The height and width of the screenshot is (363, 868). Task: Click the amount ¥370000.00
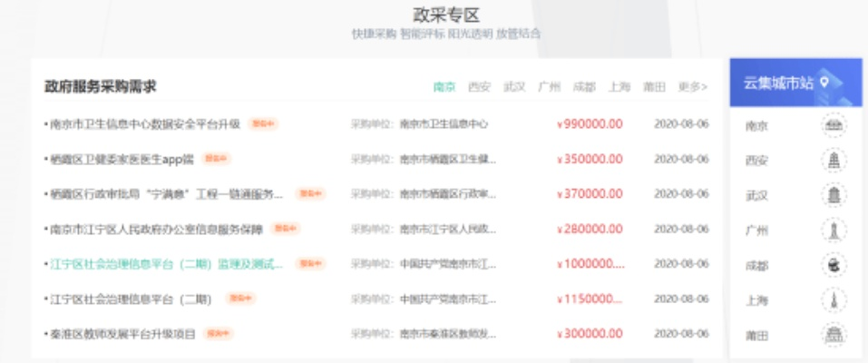(590, 194)
